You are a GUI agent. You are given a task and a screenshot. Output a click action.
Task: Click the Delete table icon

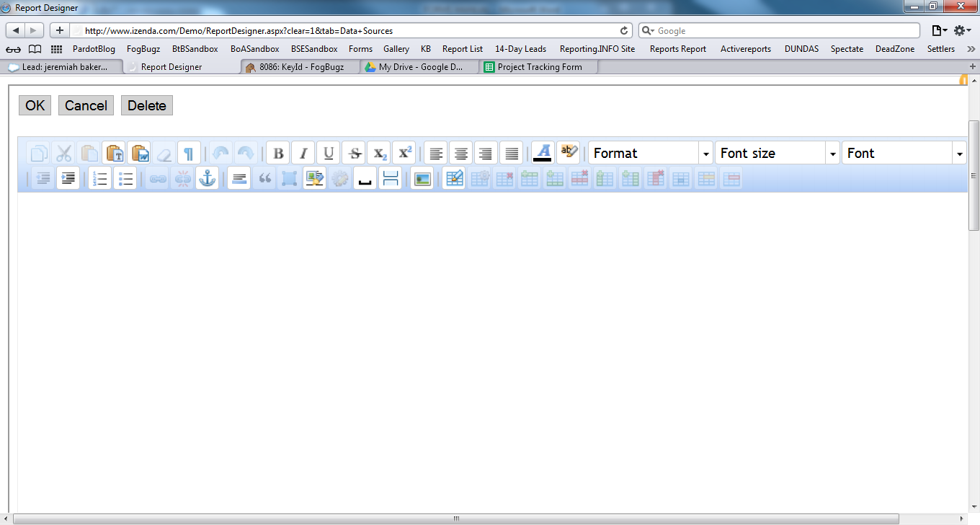tap(504, 178)
